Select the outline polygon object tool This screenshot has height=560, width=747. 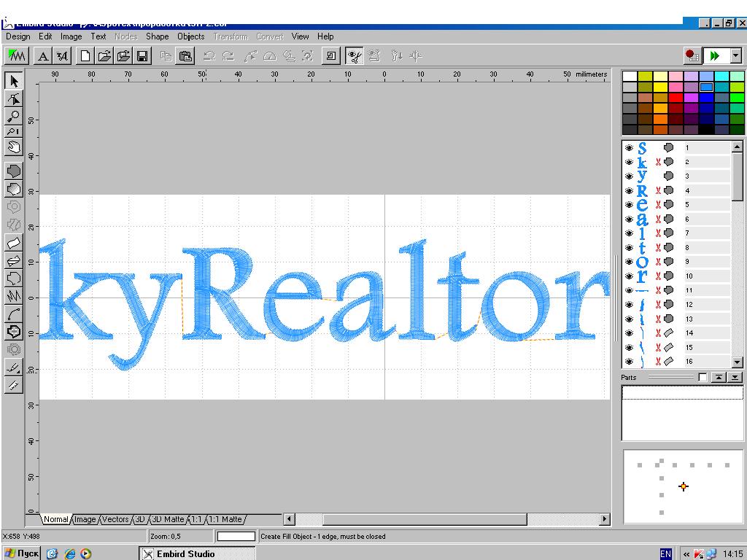tap(14, 278)
